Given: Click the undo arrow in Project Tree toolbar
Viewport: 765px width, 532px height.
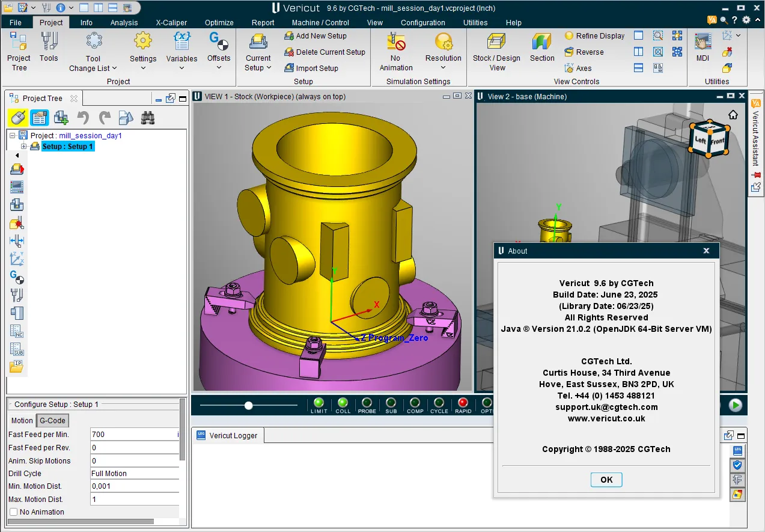Looking at the screenshot, I should coord(83,118).
